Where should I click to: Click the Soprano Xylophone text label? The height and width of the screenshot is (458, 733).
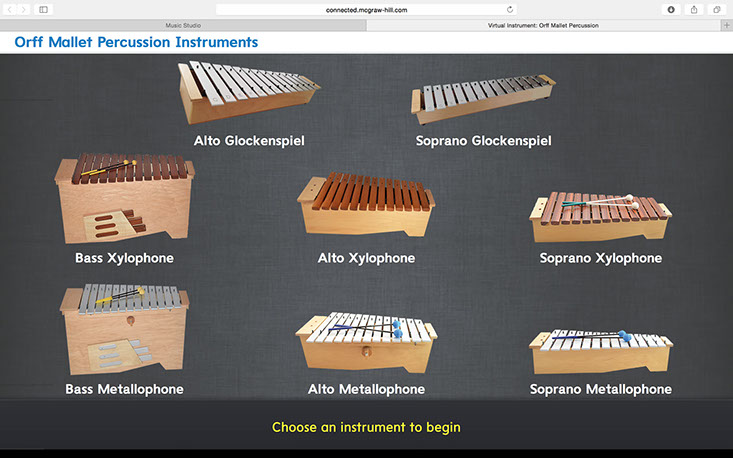(x=601, y=258)
